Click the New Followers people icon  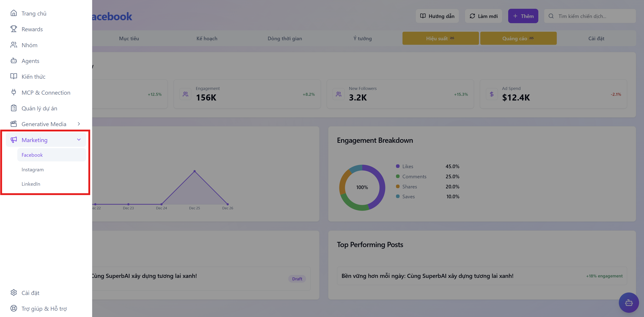[x=338, y=94]
